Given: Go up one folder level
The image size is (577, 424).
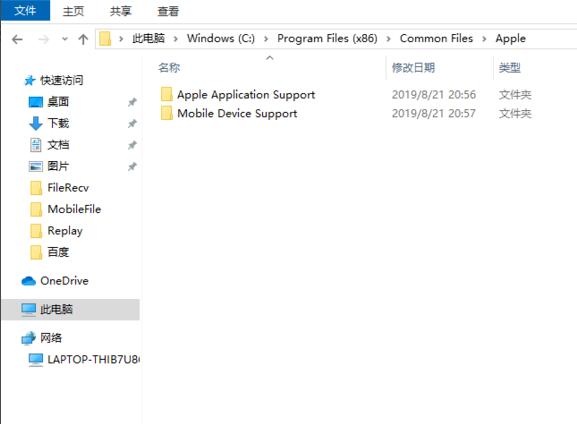Looking at the screenshot, I should (x=83, y=39).
